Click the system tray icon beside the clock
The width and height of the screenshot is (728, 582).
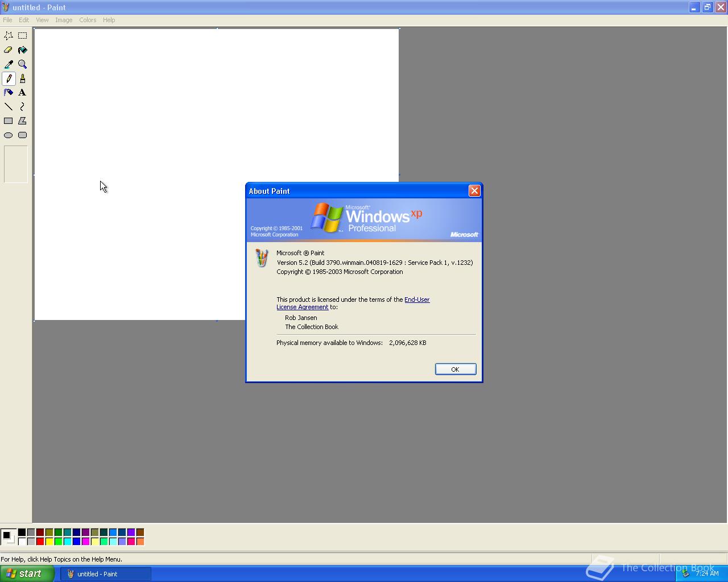pyautogui.click(x=685, y=573)
